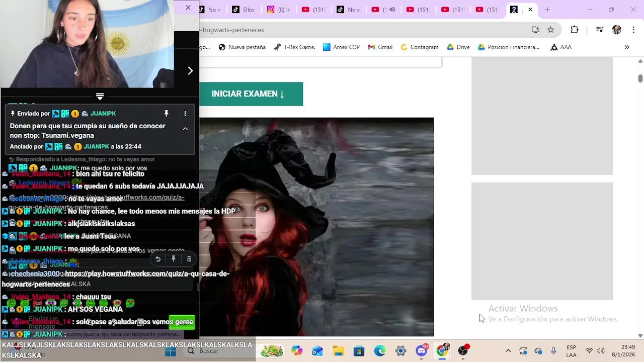Open the three-dot menu of the pinned message

click(185, 114)
